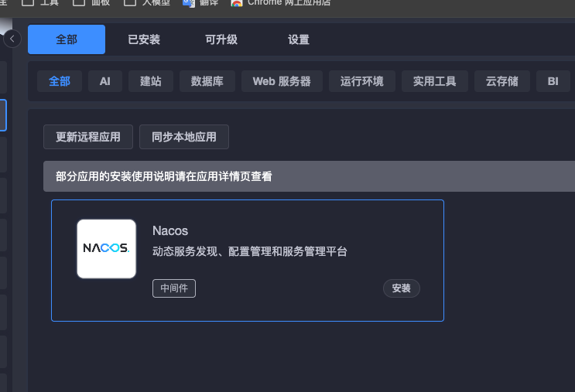Filter by 云存储 category
575x392 pixels.
501,81
